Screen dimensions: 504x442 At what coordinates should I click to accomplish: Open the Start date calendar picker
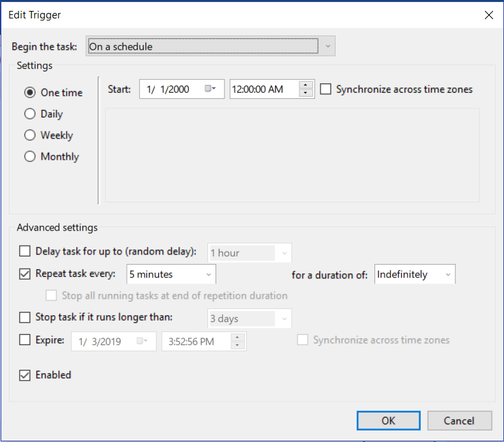[210, 89]
